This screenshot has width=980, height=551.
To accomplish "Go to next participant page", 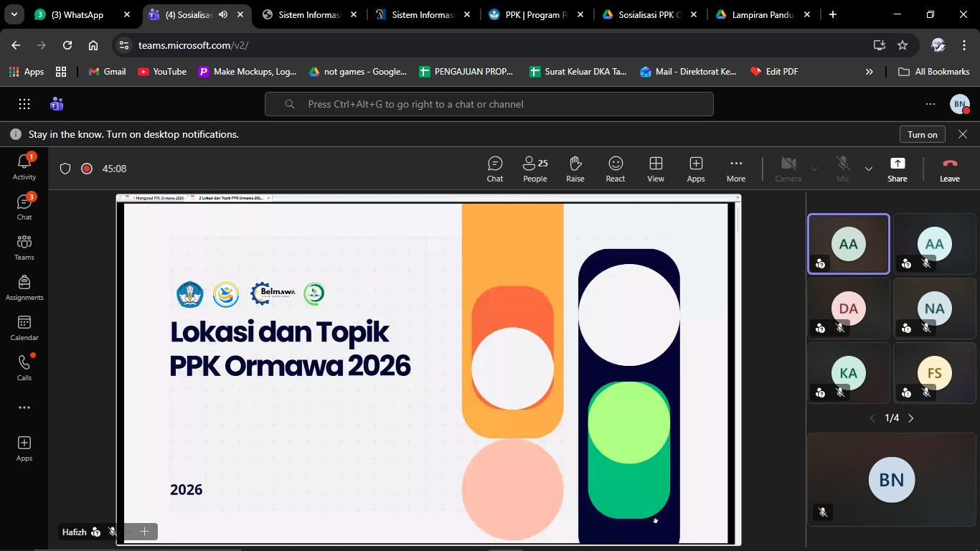I will [911, 418].
